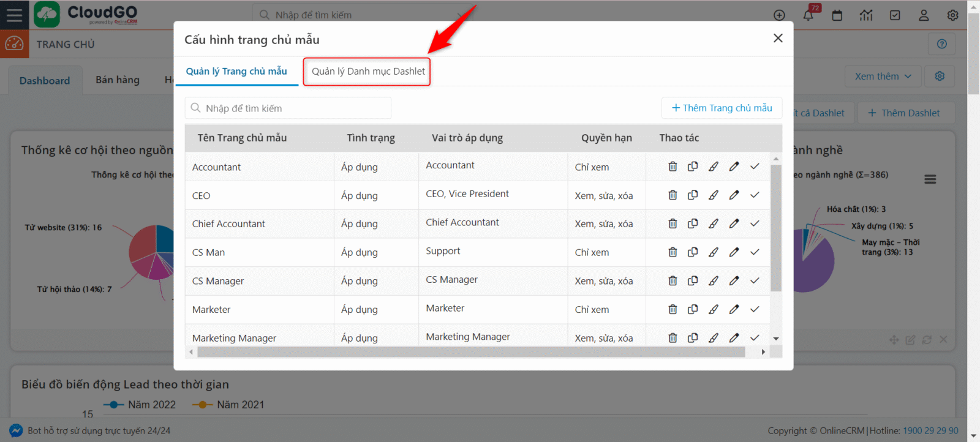Image resolution: width=980 pixels, height=442 pixels.
Task: Duplicate the CEO template using the copy icon
Action: (693, 195)
